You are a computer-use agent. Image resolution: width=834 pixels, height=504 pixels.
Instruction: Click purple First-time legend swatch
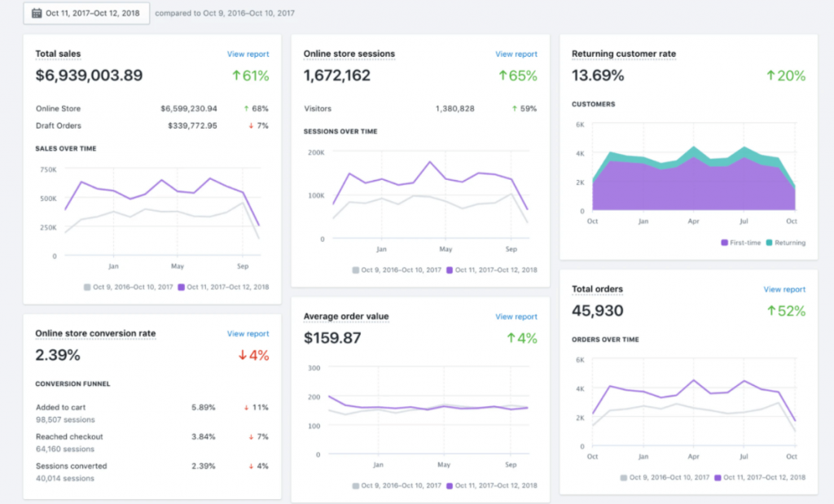coord(725,243)
